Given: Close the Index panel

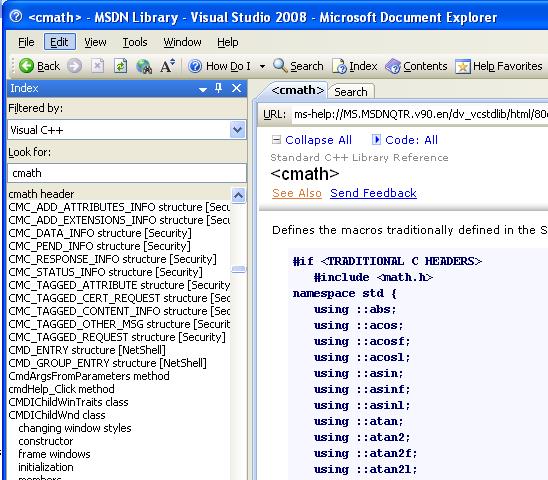Looking at the screenshot, I should point(237,88).
